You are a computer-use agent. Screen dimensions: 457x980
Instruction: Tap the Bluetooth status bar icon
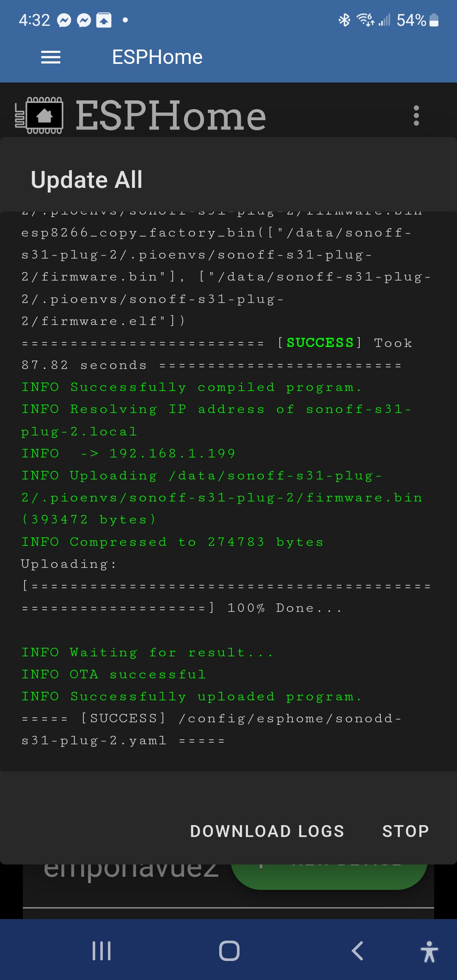(344, 19)
